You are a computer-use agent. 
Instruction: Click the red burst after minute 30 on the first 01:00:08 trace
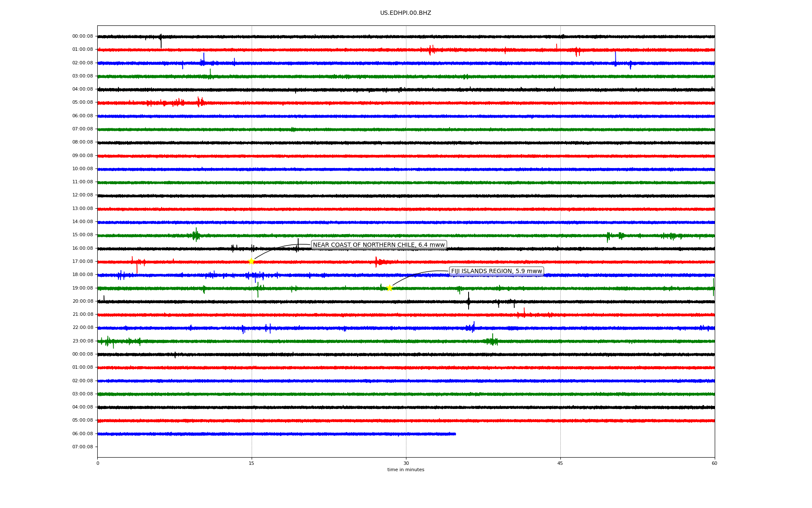[x=431, y=50]
